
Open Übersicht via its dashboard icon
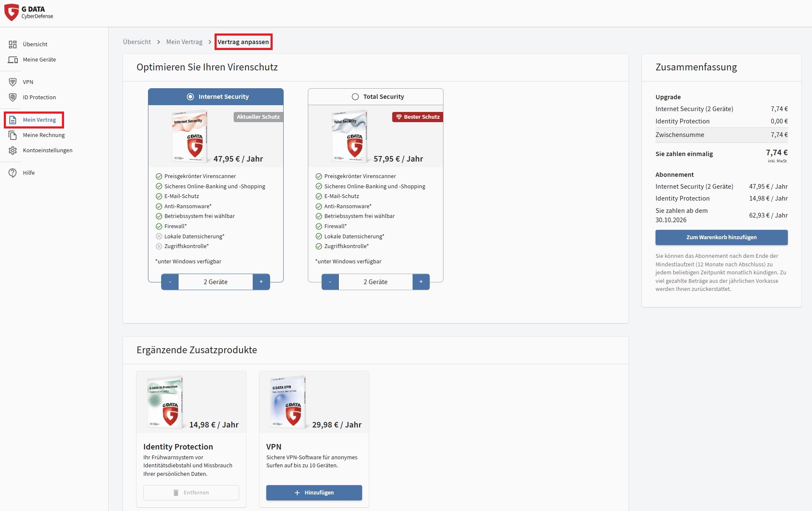[x=13, y=45]
